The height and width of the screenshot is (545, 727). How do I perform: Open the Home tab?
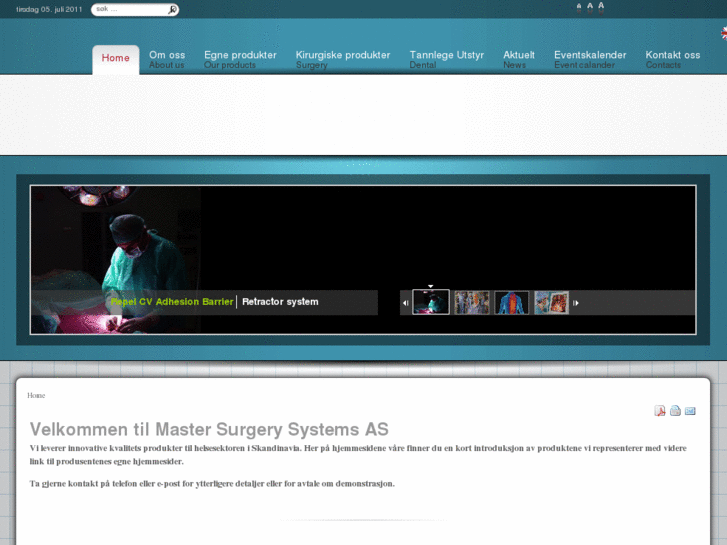(115, 58)
